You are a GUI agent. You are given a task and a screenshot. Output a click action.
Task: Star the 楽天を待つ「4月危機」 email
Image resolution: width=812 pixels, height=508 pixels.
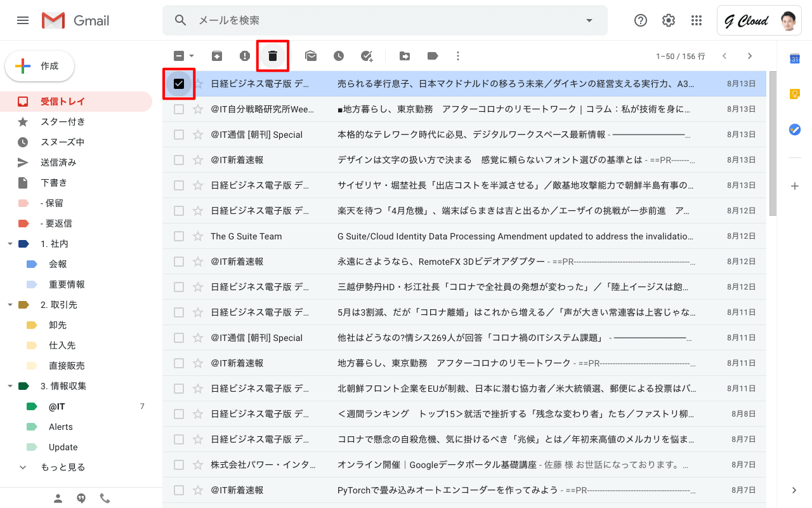point(198,211)
